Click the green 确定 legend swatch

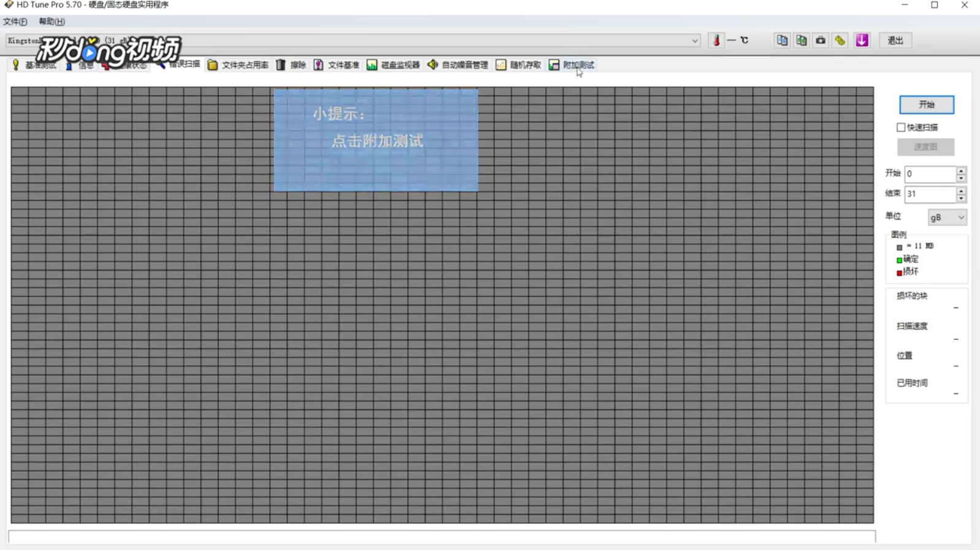899,260
